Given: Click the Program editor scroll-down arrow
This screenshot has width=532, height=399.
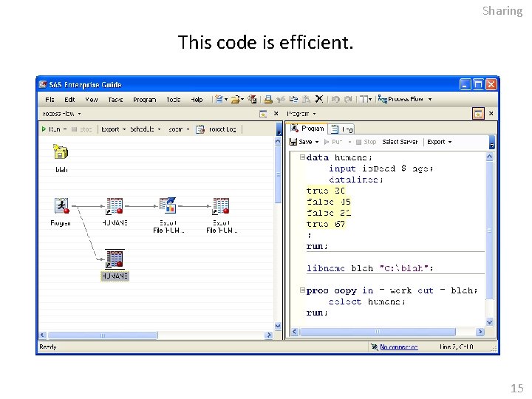Looking at the screenshot, I should pyautogui.click(x=489, y=322).
